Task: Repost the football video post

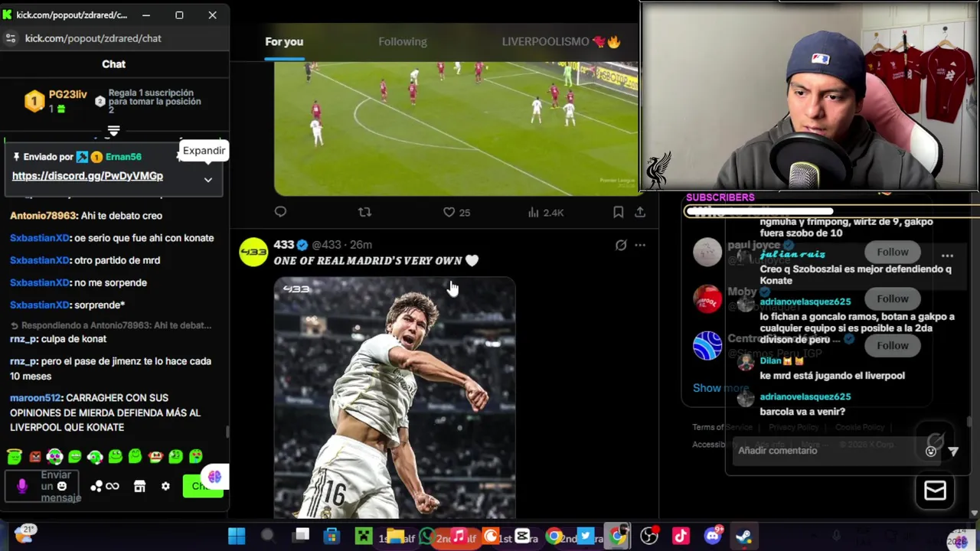Action: [x=364, y=212]
